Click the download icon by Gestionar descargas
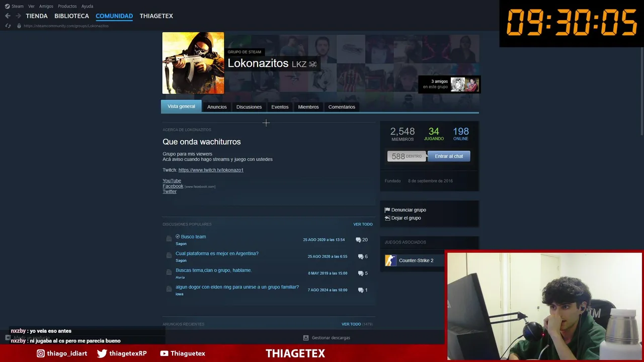This screenshot has height=362, width=644. pos(306,338)
